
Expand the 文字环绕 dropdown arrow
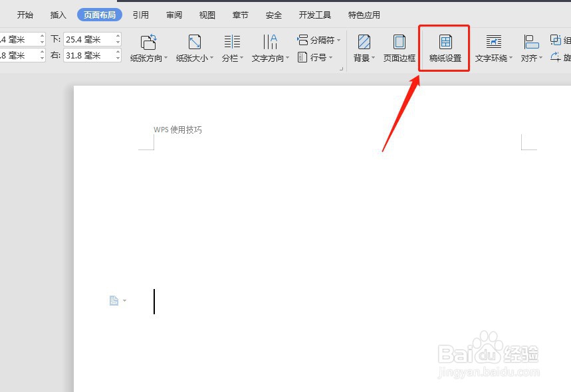[x=511, y=58]
